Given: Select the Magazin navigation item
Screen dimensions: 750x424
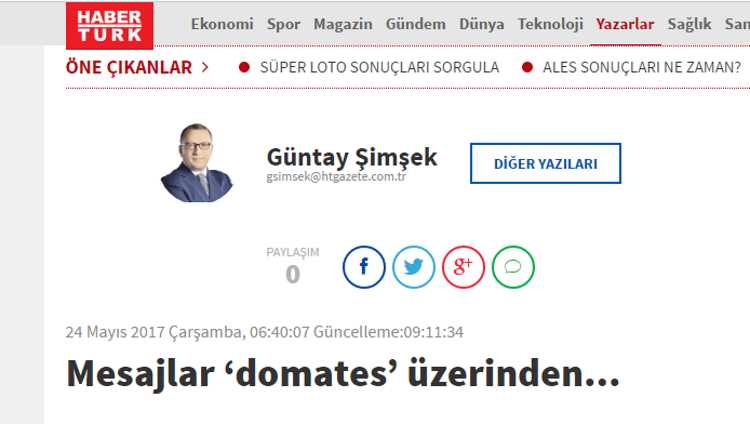Looking at the screenshot, I should 343,24.
